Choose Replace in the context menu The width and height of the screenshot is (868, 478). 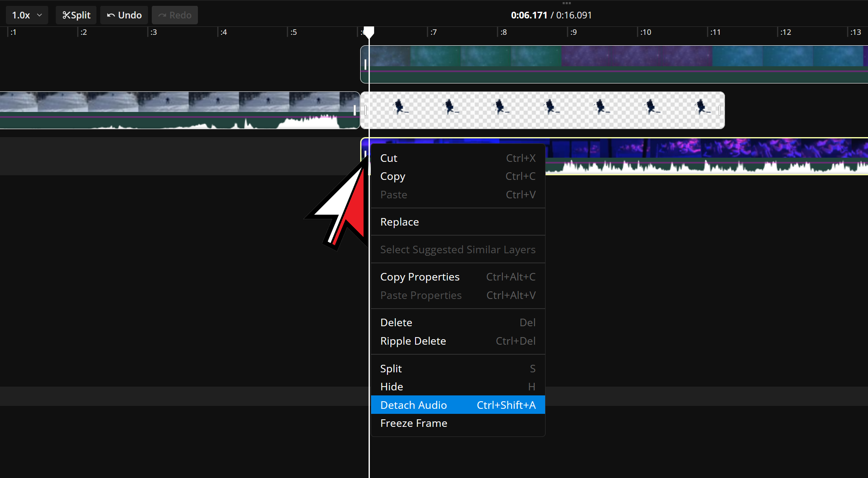[457, 222]
